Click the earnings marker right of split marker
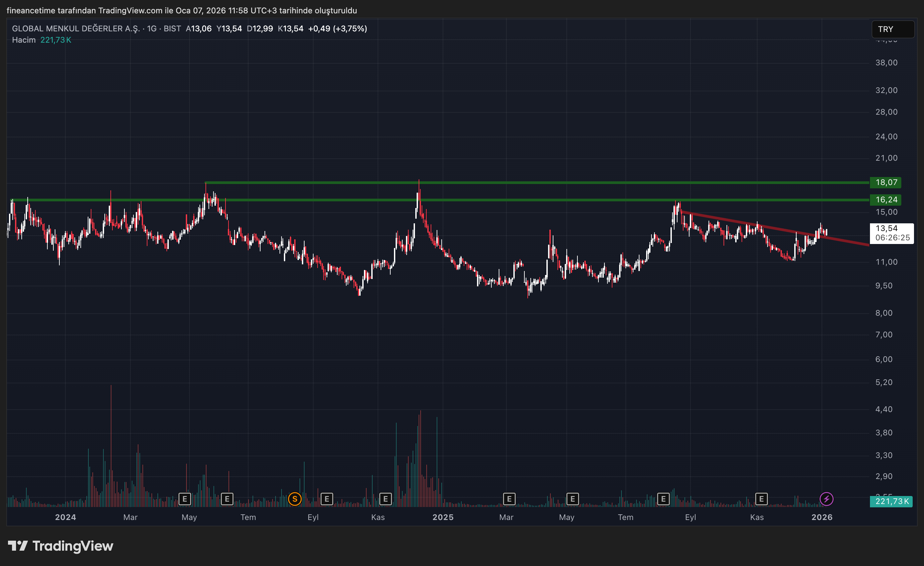Viewport: 924px width, 566px height. click(327, 499)
